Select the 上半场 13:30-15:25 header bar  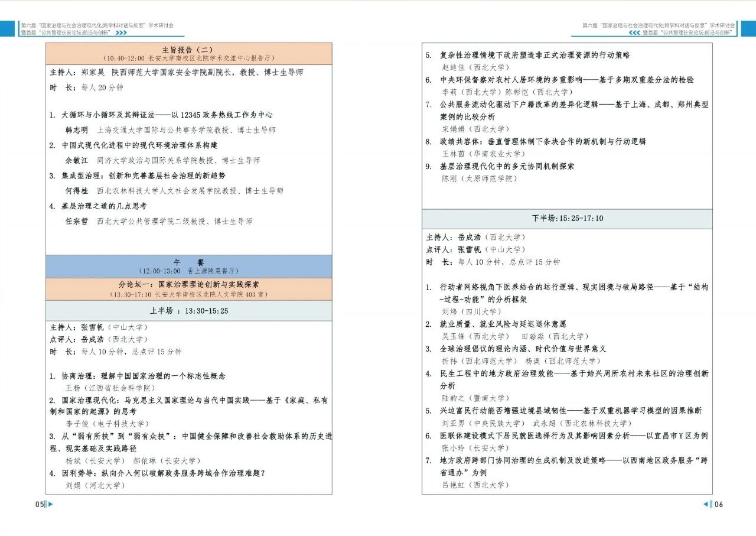click(x=188, y=311)
